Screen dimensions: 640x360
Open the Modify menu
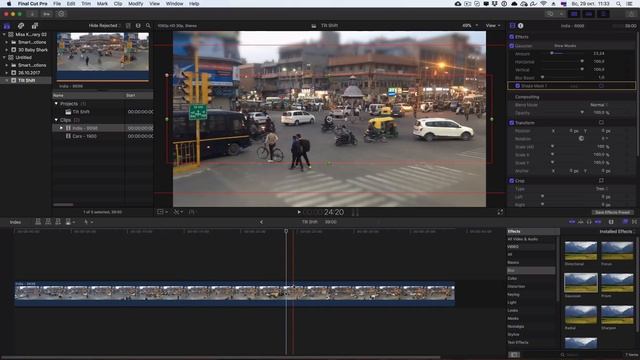[136, 4]
